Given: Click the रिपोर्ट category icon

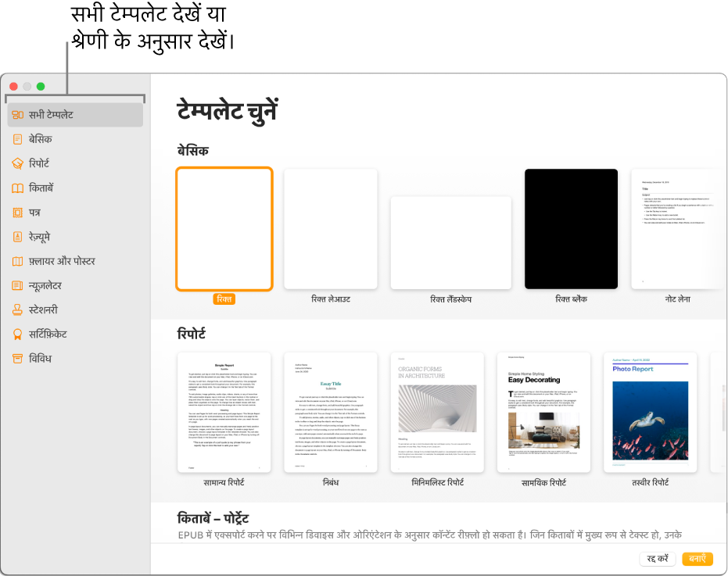Looking at the screenshot, I should 17,164.
